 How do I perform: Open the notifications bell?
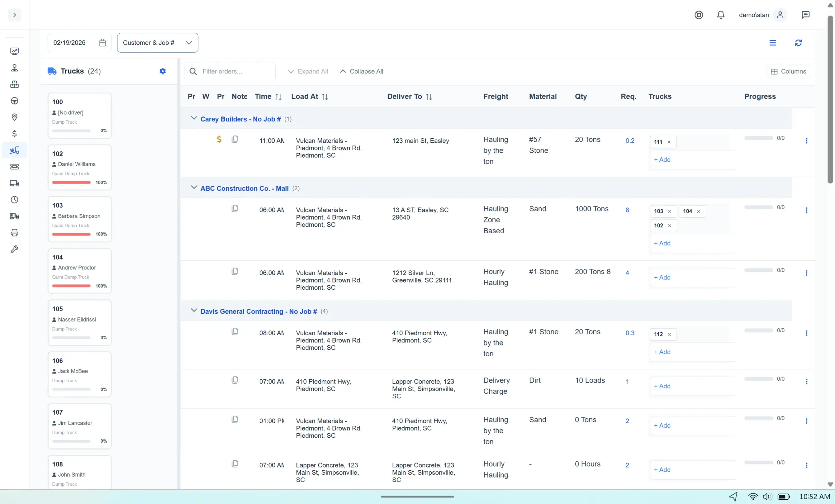pos(721,15)
